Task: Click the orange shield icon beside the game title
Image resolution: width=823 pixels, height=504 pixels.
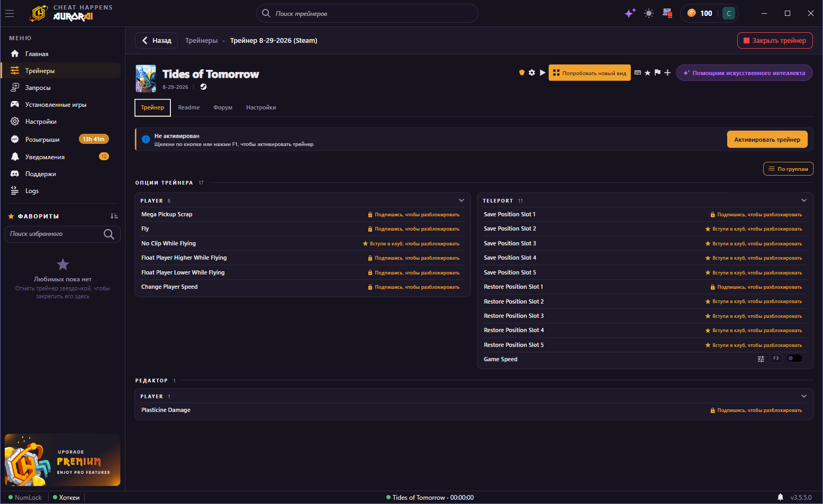Action: [522, 73]
